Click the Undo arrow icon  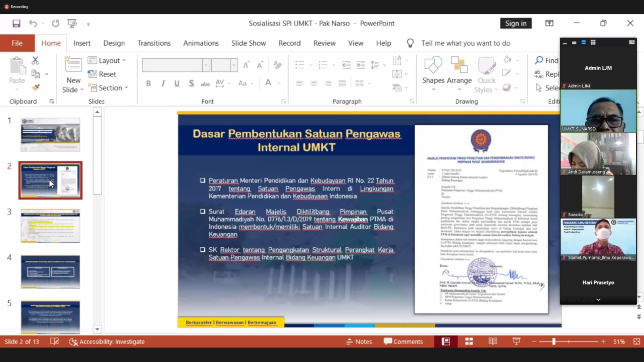[33, 23]
